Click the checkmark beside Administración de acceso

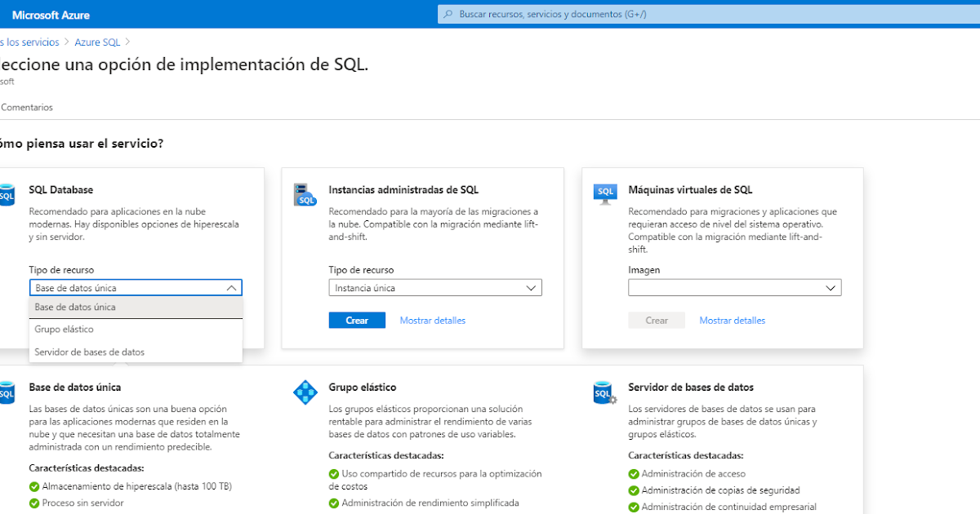click(x=633, y=473)
